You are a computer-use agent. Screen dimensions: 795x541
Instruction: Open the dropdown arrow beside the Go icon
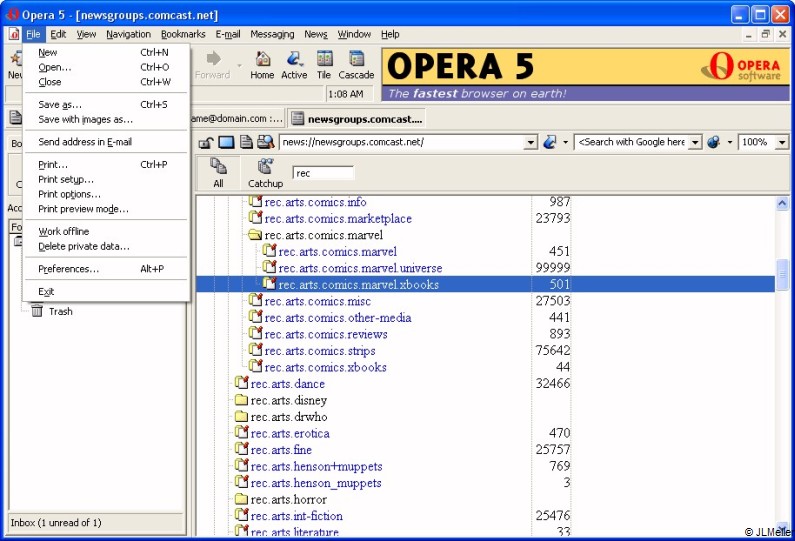[565, 142]
